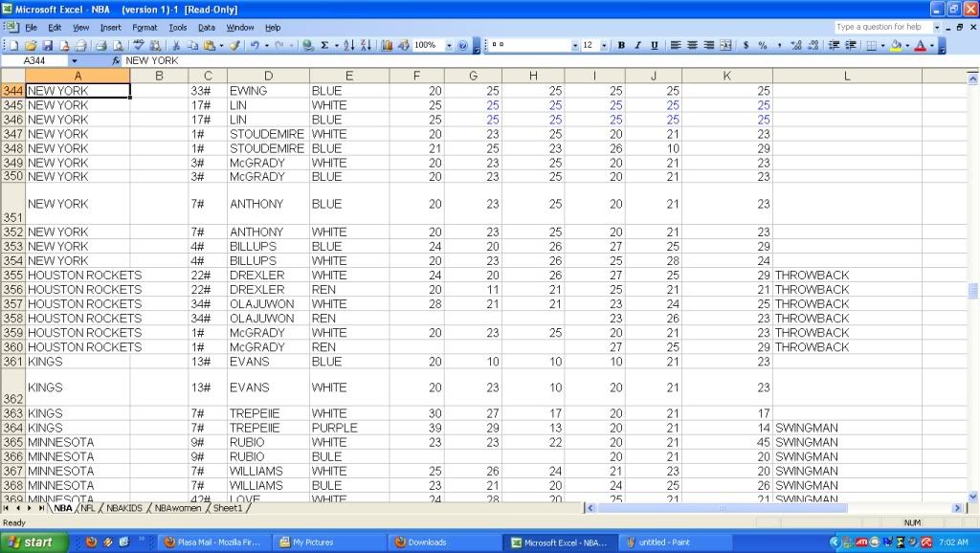Click Decrease Indent icon
This screenshot has height=553, width=980.
pyautogui.click(x=834, y=46)
